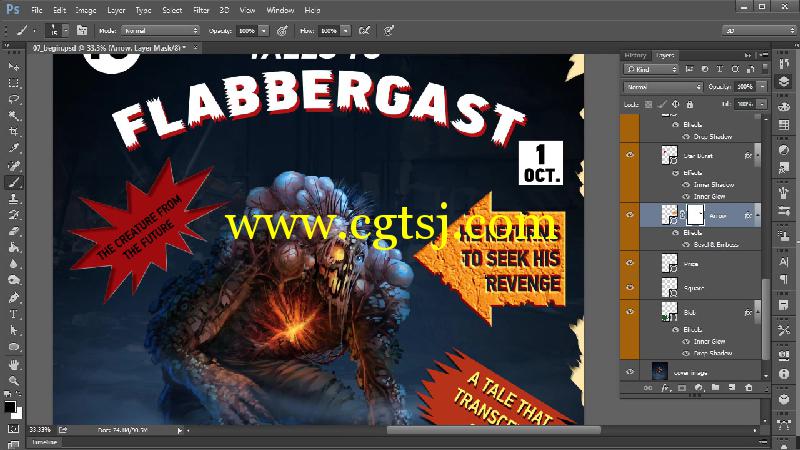Image resolution: width=800 pixels, height=450 pixels.
Task: Select the Crop tool
Action: click(14, 132)
